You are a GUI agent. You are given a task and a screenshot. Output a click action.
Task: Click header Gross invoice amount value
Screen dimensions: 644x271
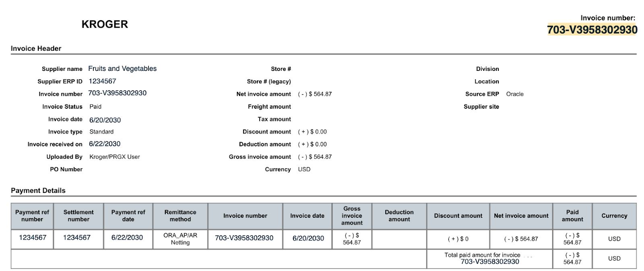pos(315,157)
